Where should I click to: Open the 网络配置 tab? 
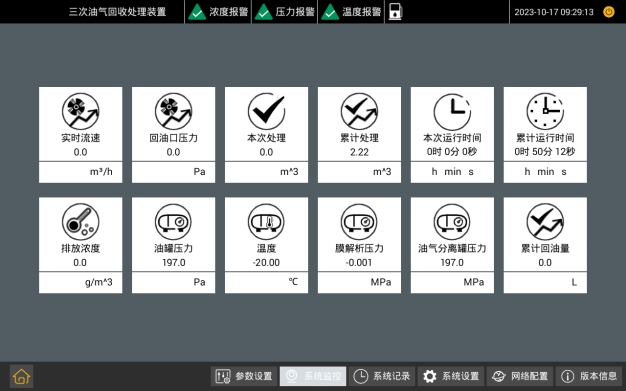pos(520,376)
